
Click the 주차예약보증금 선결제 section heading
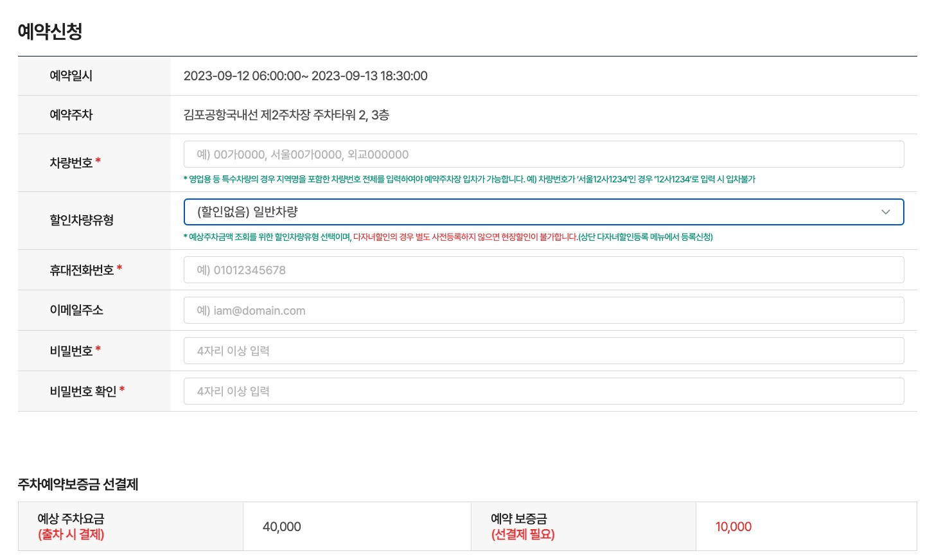78,484
